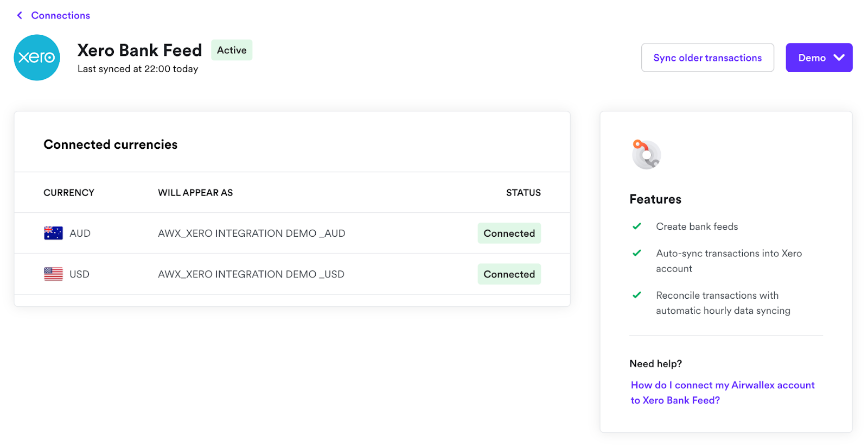The image size is (868, 448).
Task: Click the Xero Bank Feed title
Action: tap(139, 50)
